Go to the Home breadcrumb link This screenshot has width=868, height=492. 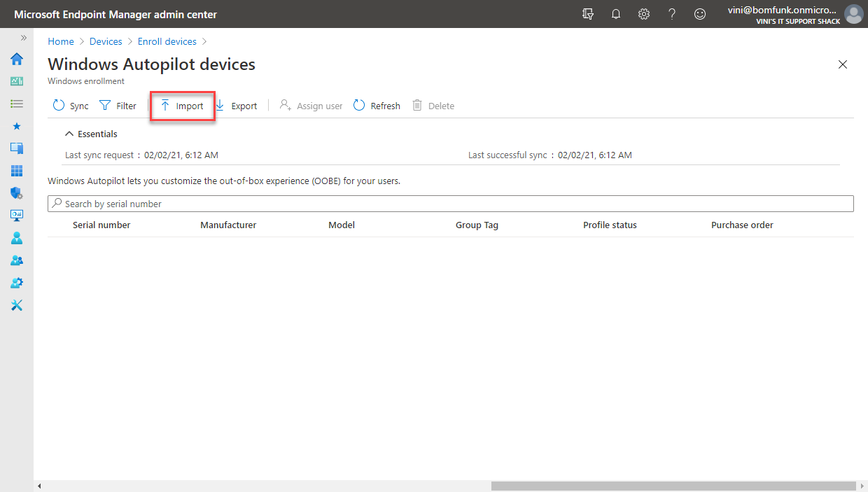(61, 41)
